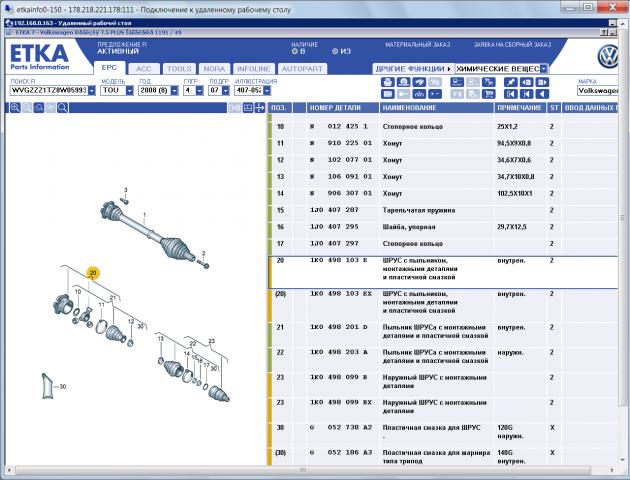Click the horizontal scrollbar thumb at bottom
The height and width of the screenshot is (480, 630).
(303, 470)
